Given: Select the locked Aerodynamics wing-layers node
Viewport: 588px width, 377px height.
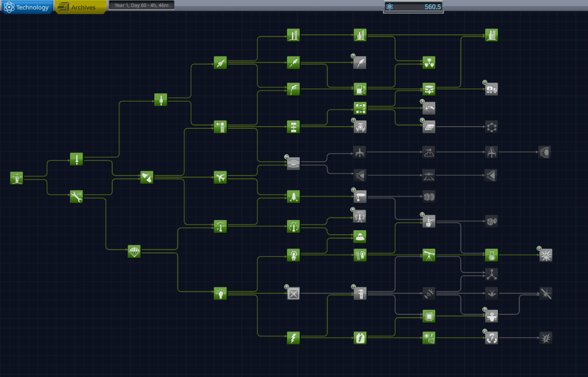Looking at the screenshot, I should click(293, 164).
